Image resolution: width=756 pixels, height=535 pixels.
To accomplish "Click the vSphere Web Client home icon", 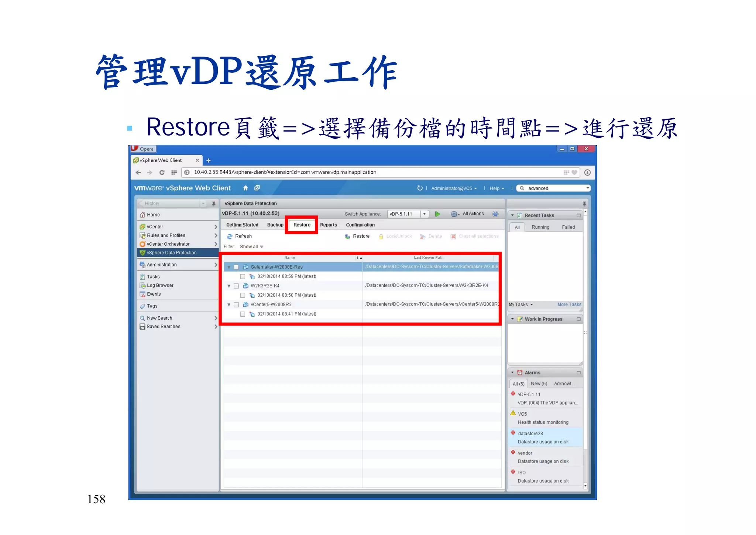I will pyautogui.click(x=245, y=188).
